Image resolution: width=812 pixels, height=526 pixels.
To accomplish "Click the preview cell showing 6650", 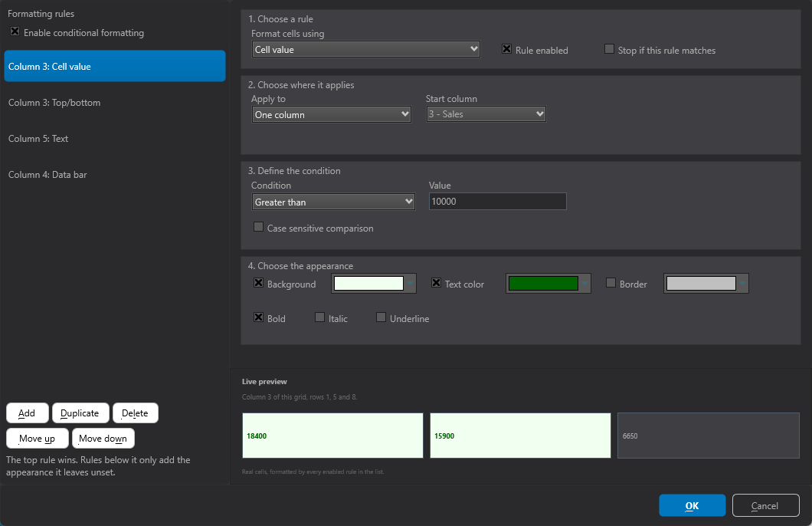I will pyautogui.click(x=709, y=436).
